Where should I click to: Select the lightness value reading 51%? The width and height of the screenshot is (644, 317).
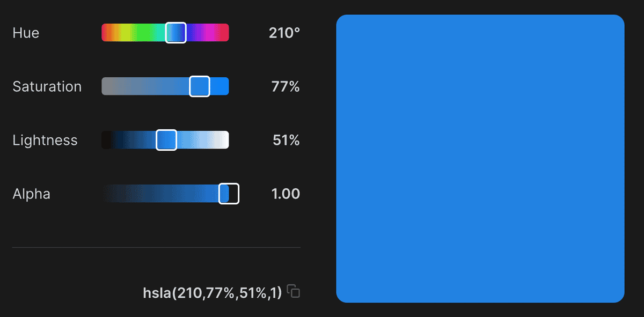click(285, 140)
